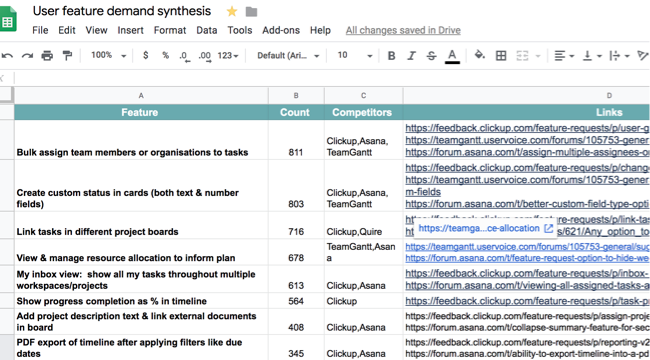650x360 pixels.
Task: Click 'All changes saved in Drive' link
Action: tap(403, 30)
